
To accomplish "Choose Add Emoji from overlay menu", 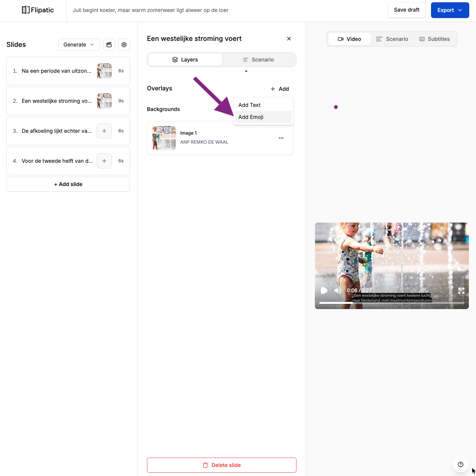I will coord(263,117).
